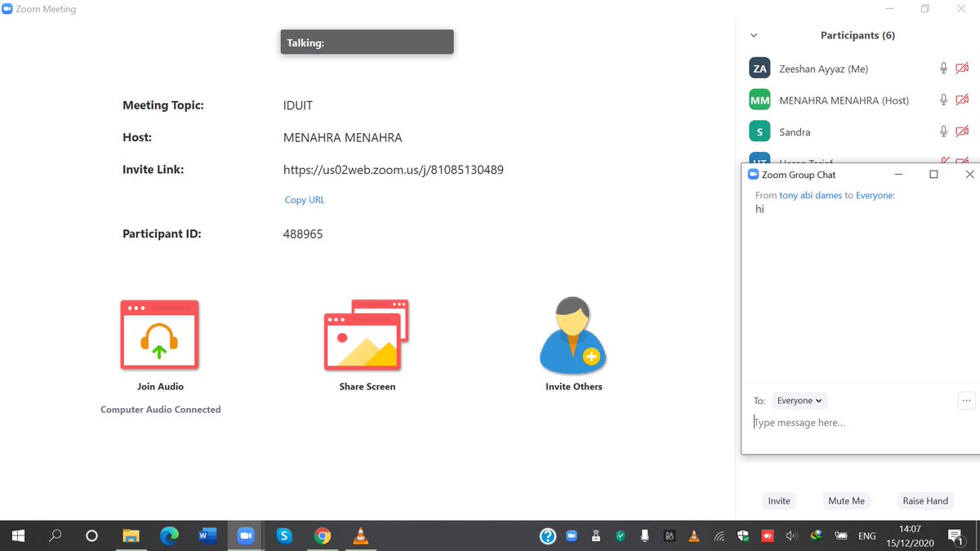Click the tony abi dames sender name

pos(811,196)
